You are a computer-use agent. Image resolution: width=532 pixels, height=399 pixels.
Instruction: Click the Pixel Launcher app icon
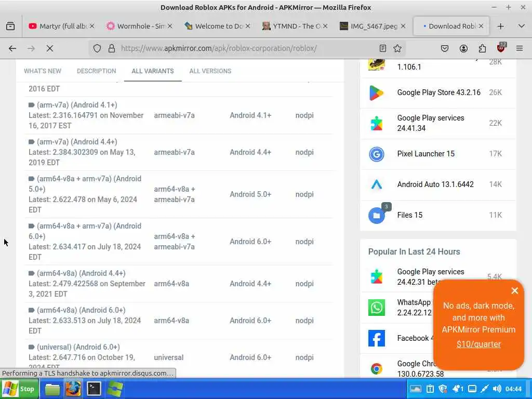376,154
